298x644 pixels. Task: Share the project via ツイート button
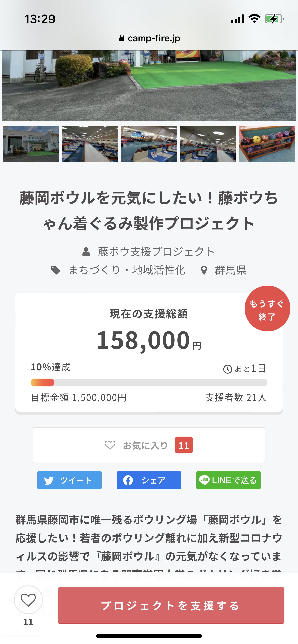point(70,480)
